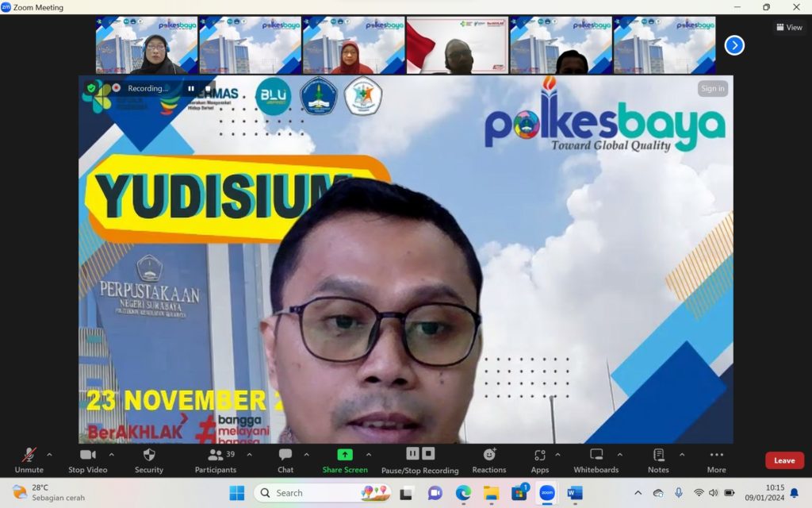Open Teams Chat from the taskbar
The image size is (812, 508).
tap(435, 493)
